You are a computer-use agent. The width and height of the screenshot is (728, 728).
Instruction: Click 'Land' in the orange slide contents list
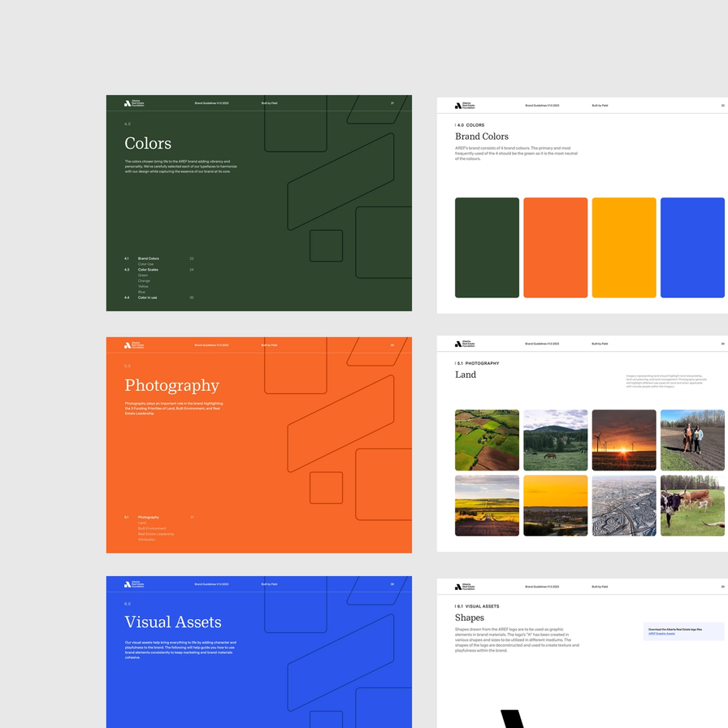[141, 522]
